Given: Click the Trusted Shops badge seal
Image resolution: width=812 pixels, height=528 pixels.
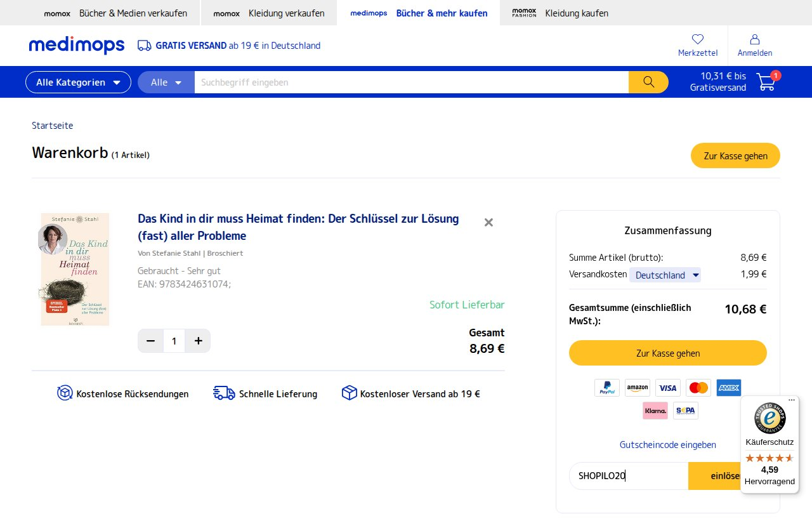Looking at the screenshot, I should [x=769, y=418].
